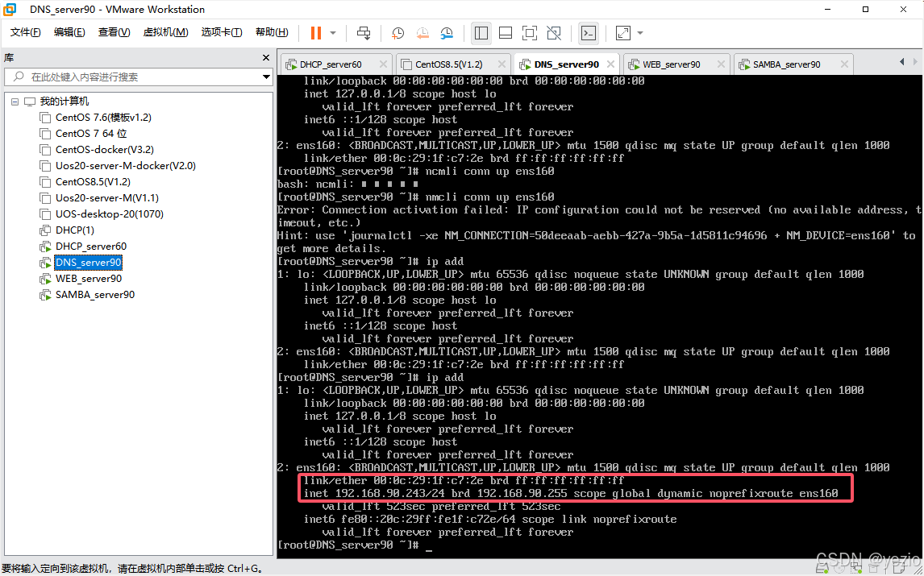
Task: Select WEB_server90 in the library tree
Action: 89,279
